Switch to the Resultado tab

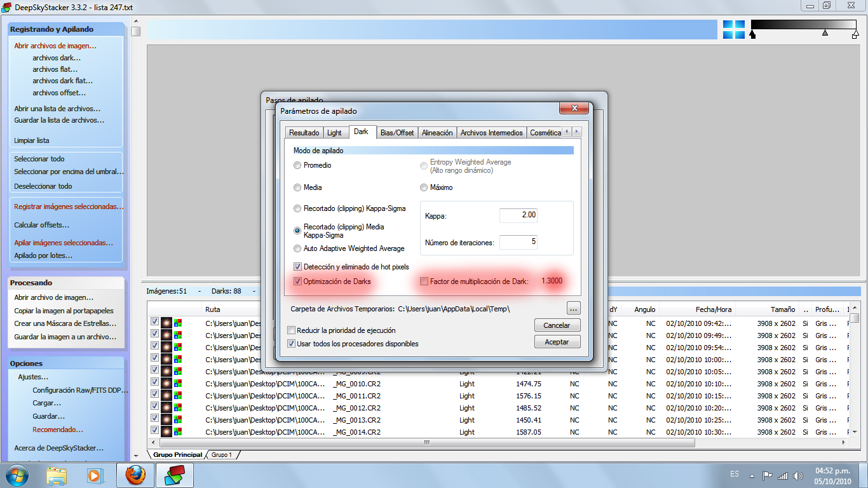pyautogui.click(x=304, y=133)
